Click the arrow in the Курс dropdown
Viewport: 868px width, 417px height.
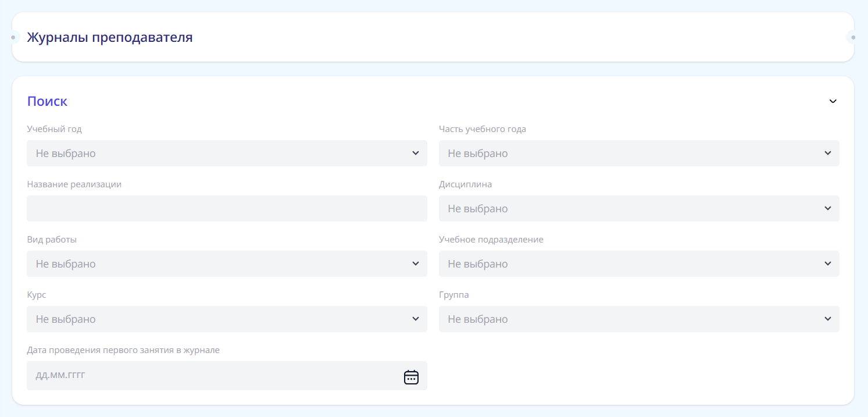pyautogui.click(x=415, y=319)
